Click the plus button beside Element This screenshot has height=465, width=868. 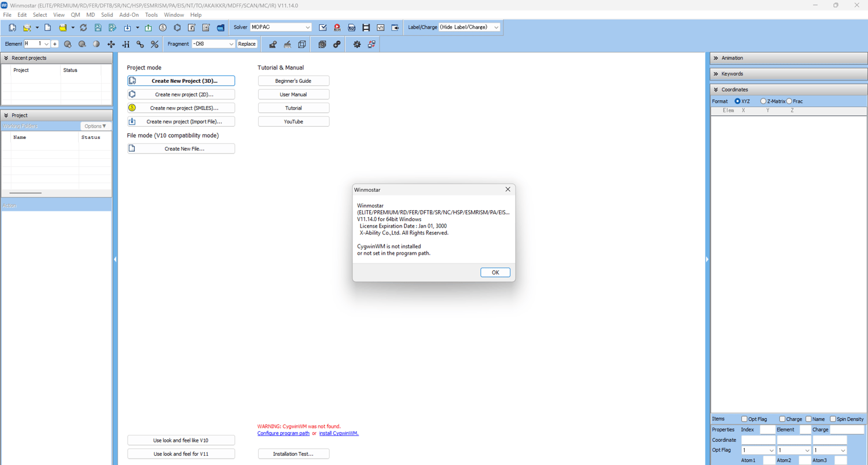(55, 44)
